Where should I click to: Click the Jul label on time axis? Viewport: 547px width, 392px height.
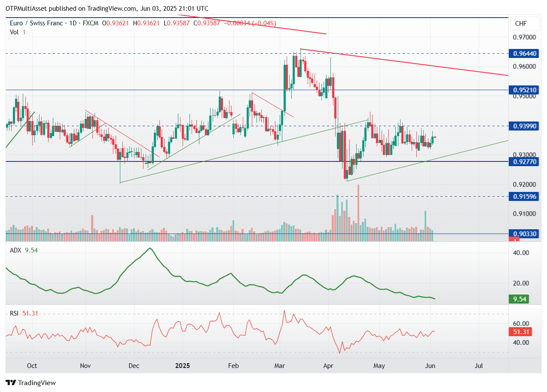[x=479, y=366]
